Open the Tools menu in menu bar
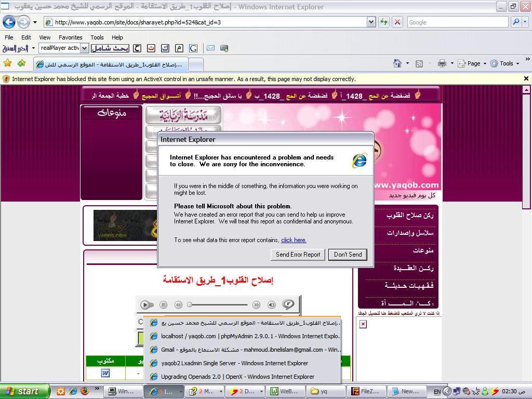Viewport: 532px width, 399px height. pyautogui.click(x=97, y=37)
